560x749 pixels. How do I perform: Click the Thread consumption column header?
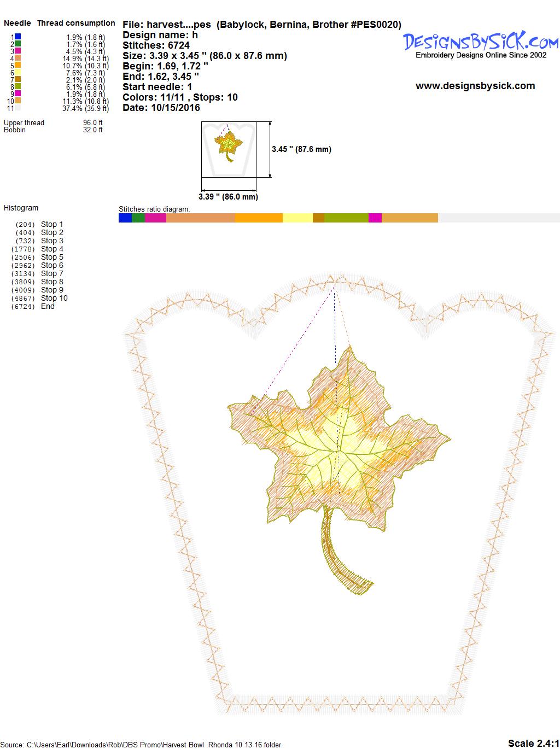pos(76,23)
